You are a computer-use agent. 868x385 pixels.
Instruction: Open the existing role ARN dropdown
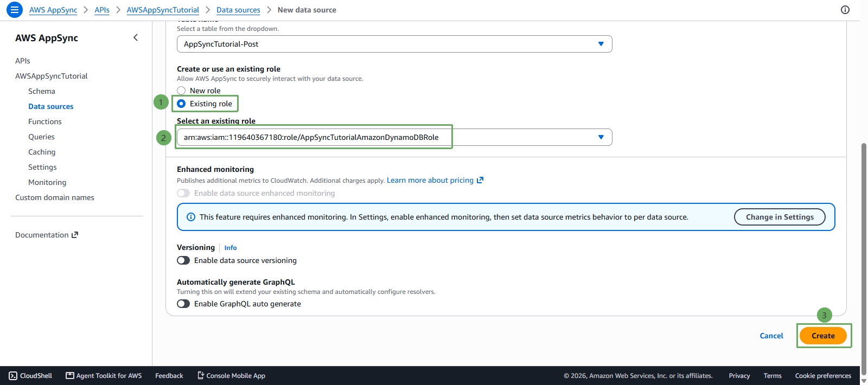pos(394,137)
